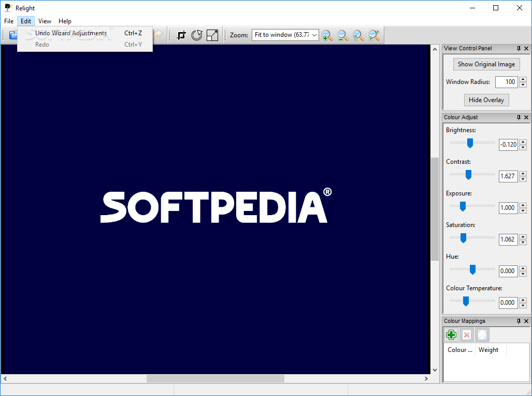Close the Edit menu

(x=26, y=21)
